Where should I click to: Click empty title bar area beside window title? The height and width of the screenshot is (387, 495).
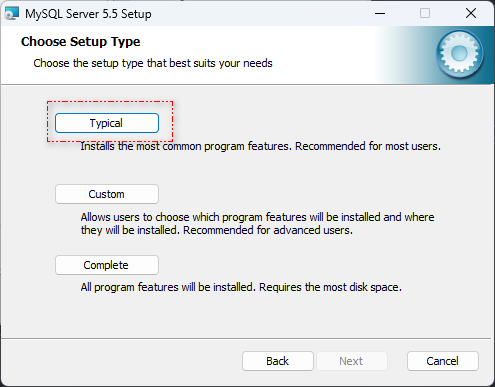pyautogui.click(x=260, y=13)
